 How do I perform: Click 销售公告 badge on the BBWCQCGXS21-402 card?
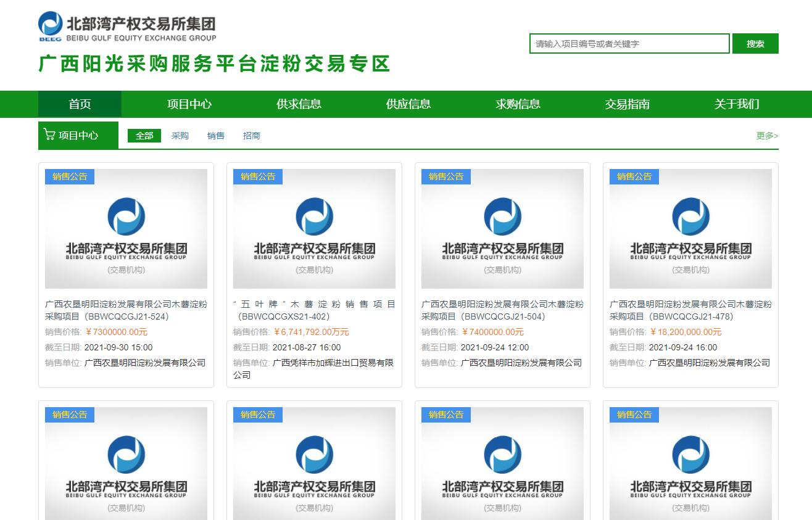pos(258,176)
